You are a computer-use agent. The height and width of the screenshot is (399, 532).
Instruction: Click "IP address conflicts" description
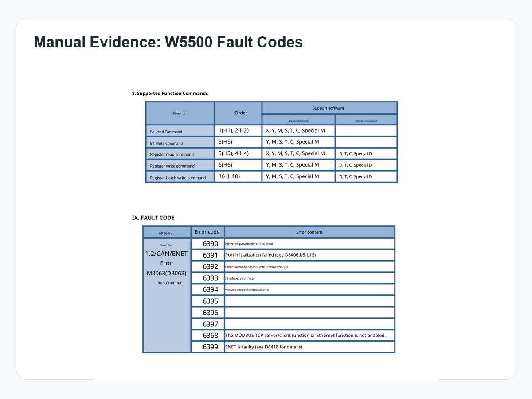(240, 278)
